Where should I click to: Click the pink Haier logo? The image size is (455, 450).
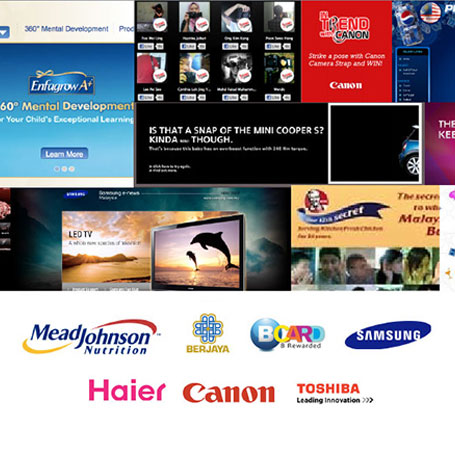pos(127,390)
